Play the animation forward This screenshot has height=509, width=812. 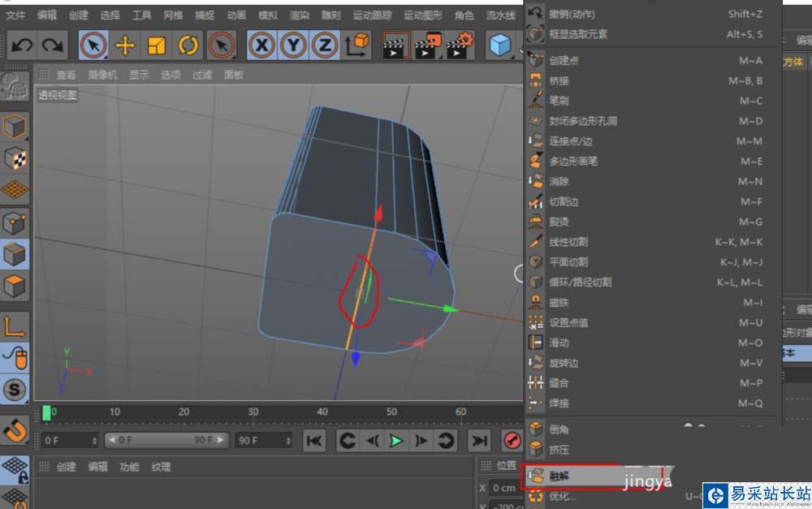point(396,441)
